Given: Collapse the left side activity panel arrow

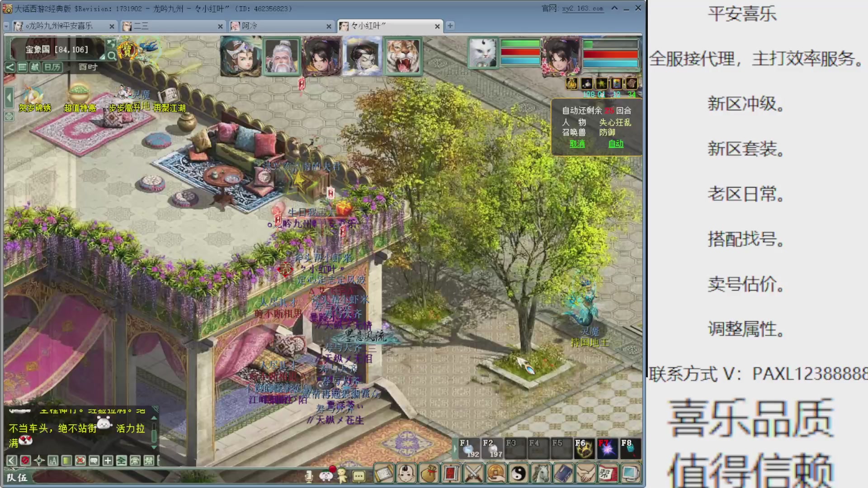Looking at the screenshot, I should pos(9,97).
